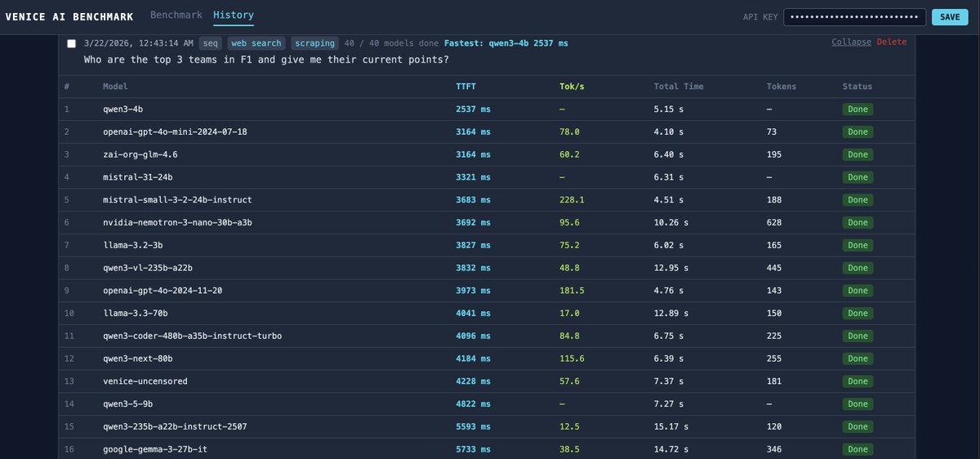980x459 pixels.
Task: Select the qwen3-4b model row
Action: [x=487, y=109]
